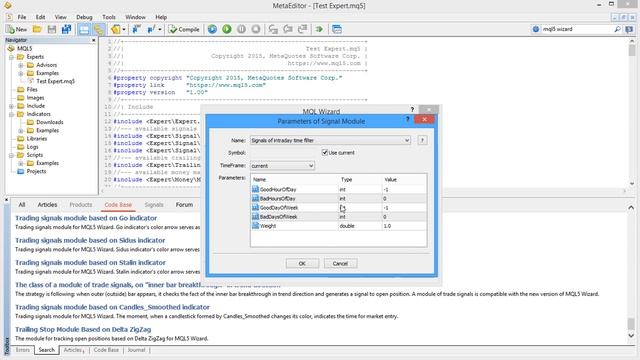Image resolution: width=640 pixels, height=360 pixels.
Task: Select BadHoursOfDay parameter row
Action: [x=339, y=199]
